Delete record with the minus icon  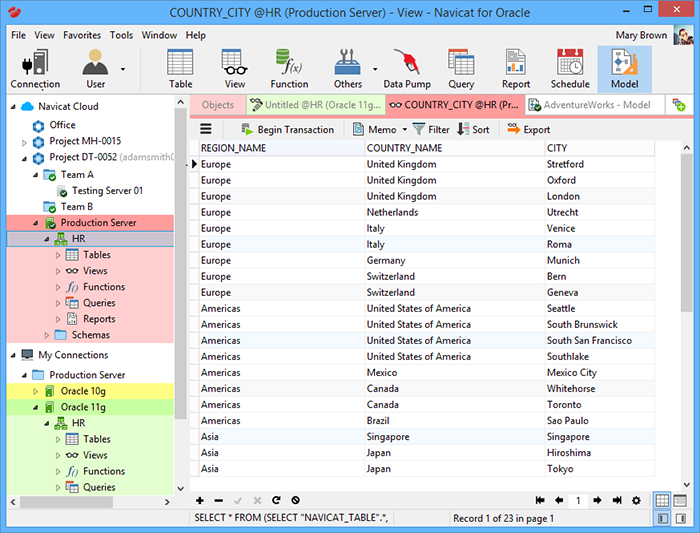click(218, 500)
